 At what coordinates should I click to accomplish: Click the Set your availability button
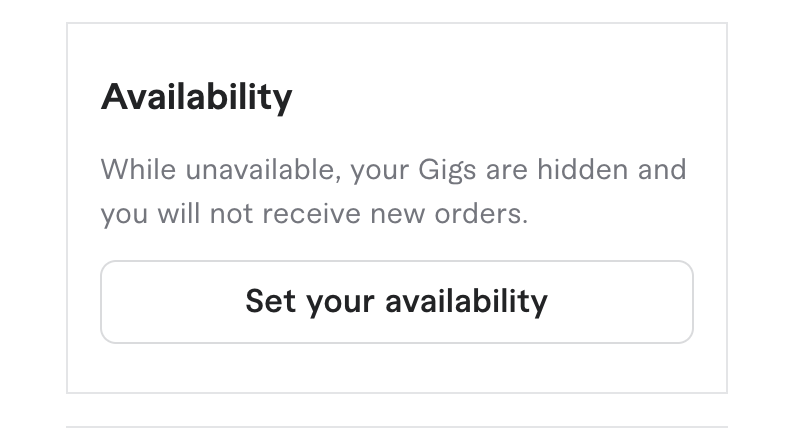[396, 302]
